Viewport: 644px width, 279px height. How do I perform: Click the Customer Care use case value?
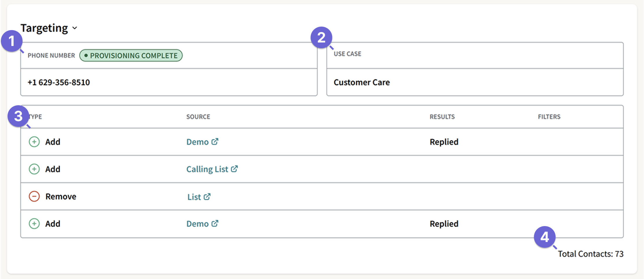pos(362,82)
